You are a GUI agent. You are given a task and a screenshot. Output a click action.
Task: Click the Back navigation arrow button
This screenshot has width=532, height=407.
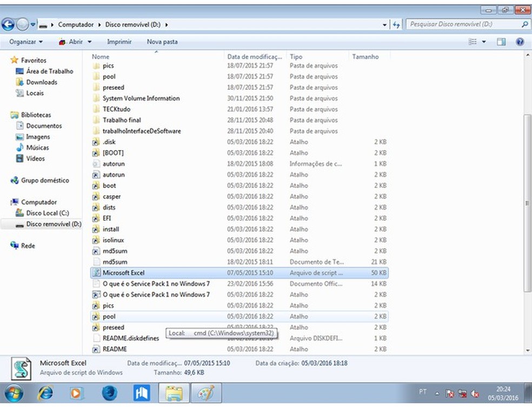click(8, 24)
